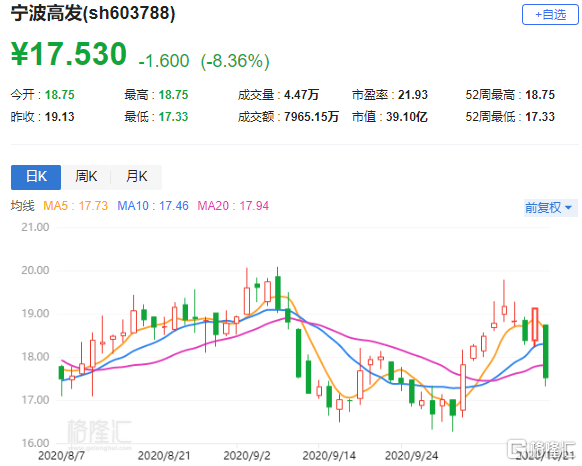Click 成交量 value 4.47万
The height and width of the screenshot is (466, 582).
coord(301,95)
